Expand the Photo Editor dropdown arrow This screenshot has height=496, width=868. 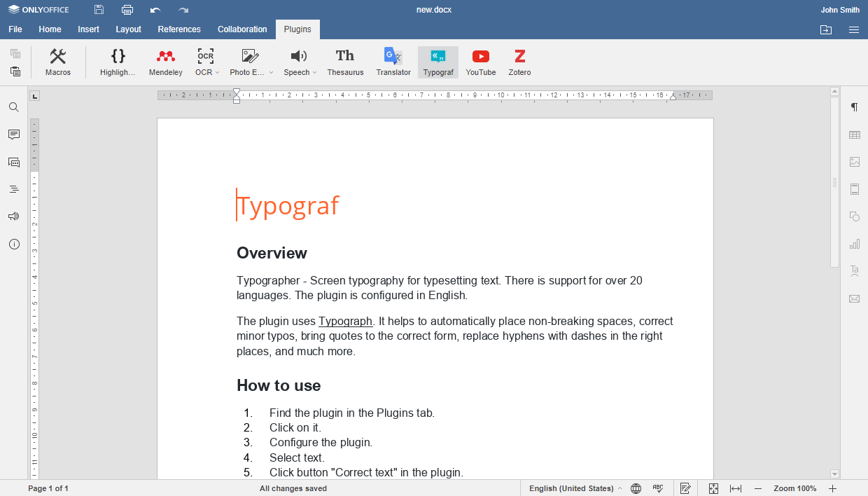point(271,72)
